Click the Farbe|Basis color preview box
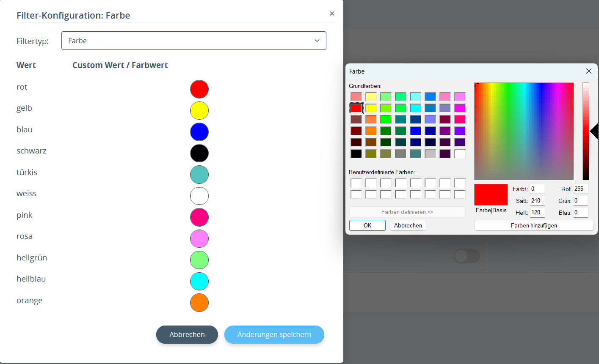The image size is (599, 364). point(491,195)
